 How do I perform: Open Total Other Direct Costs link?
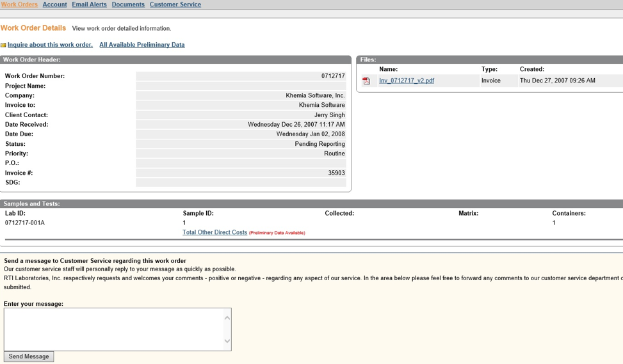[214, 232]
